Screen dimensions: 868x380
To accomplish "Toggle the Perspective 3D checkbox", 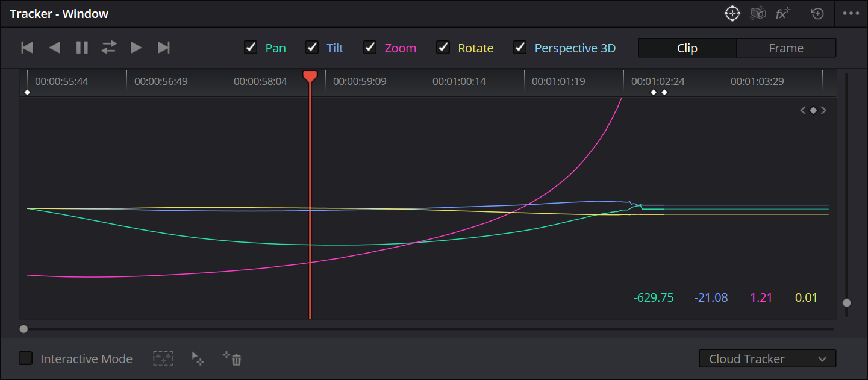I will coord(520,48).
